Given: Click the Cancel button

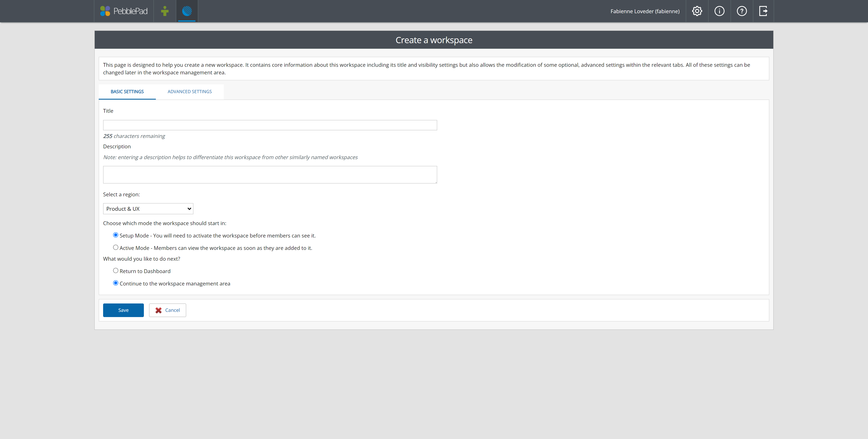Looking at the screenshot, I should click(167, 310).
